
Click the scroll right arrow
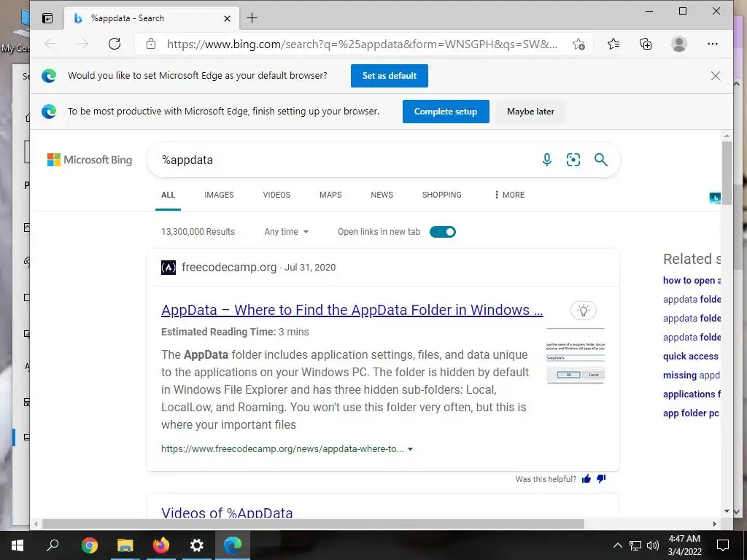pyautogui.click(x=715, y=524)
